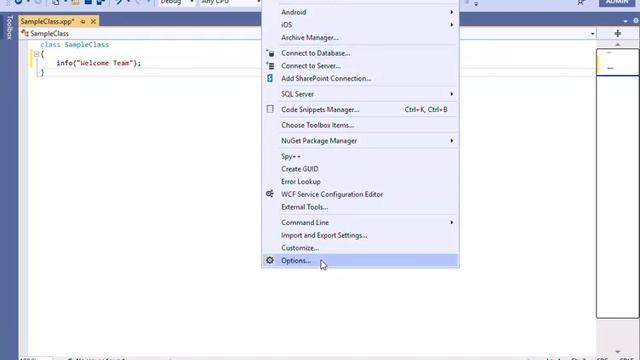Click the gear icon beside Options
Image resolution: width=640 pixels, height=360 pixels.
tap(270, 260)
